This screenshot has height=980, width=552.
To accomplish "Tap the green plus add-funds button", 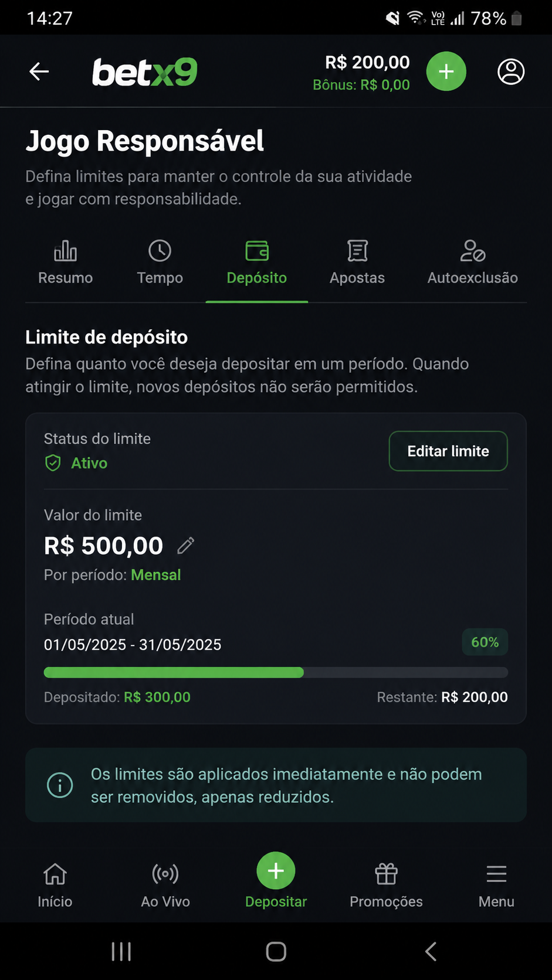I will click(x=446, y=72).
